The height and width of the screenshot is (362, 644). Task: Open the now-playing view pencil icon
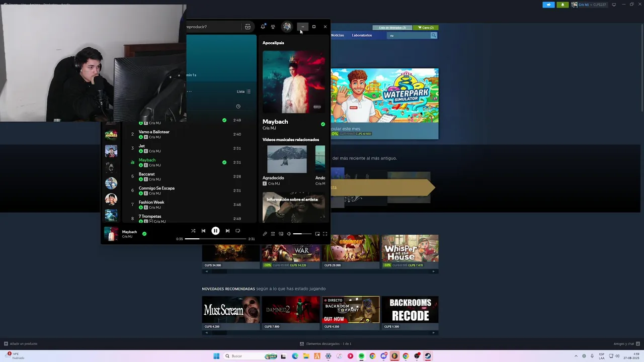tap(265, 234)
